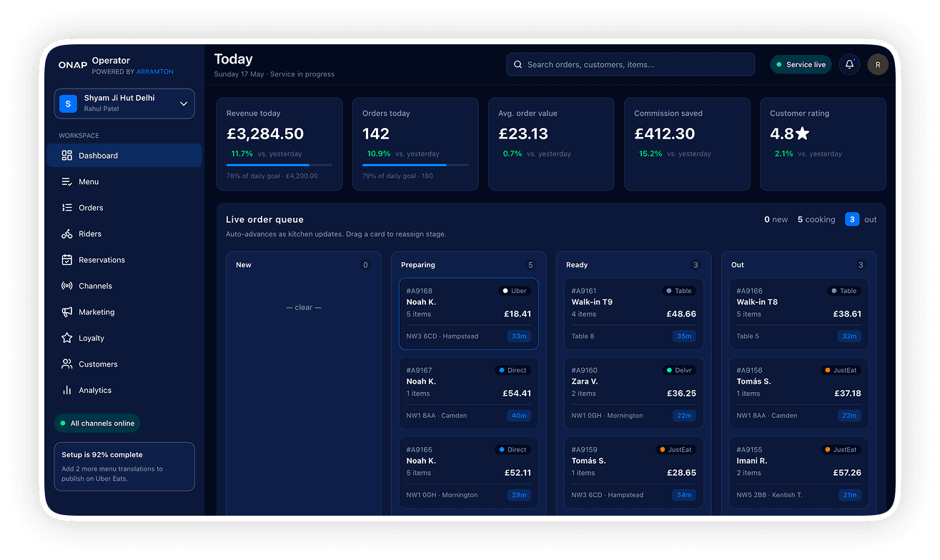Viewport: 940px width, 560px height.
Task: Go to Menu in the sidebar
Action: pos(124,181)
